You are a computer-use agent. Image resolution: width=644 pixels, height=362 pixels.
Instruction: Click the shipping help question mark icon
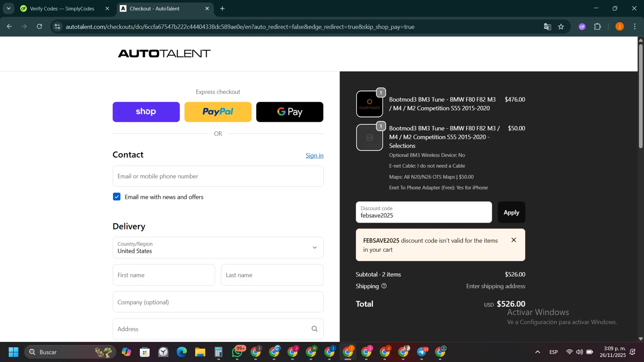click(384, 286)
